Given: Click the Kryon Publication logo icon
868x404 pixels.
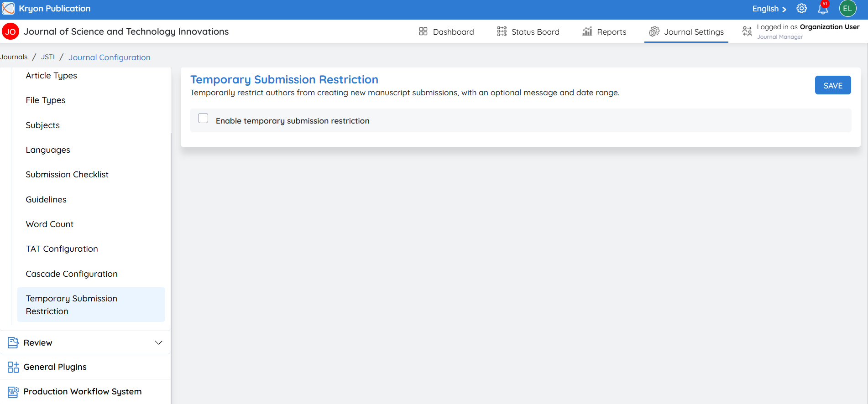Looking at the screenshot, I should tap(8, 9).
